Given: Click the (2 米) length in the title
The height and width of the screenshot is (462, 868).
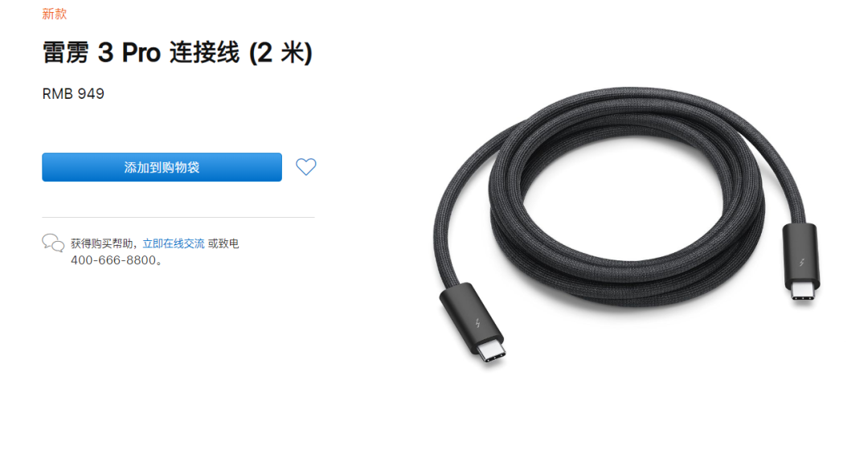Looking at the screenshot, I should coord(280,52).
